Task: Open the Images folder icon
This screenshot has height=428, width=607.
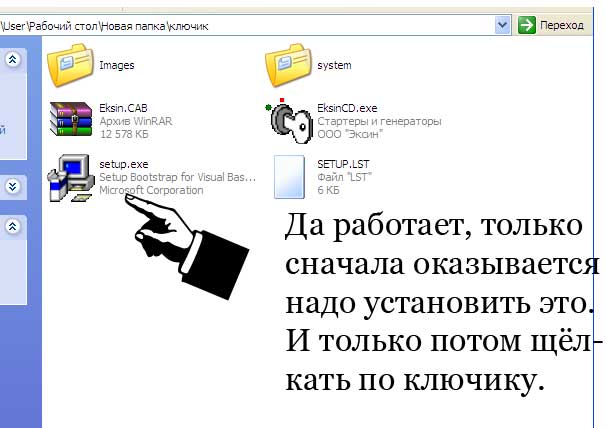Action: (70, 65)
